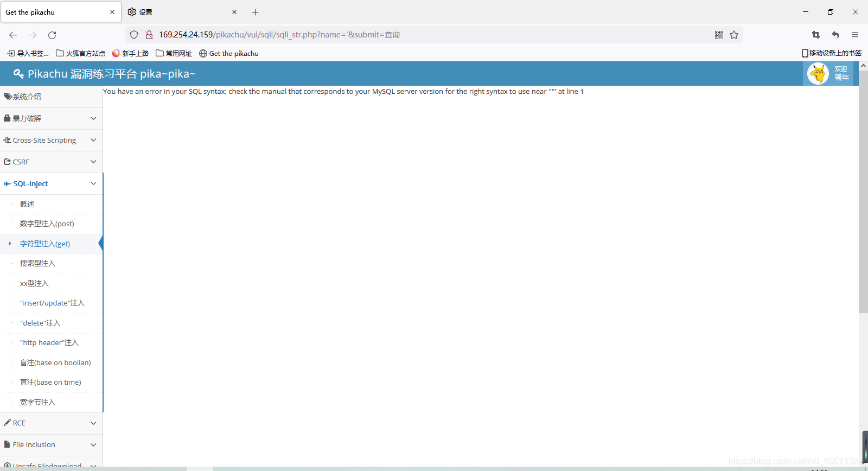Screen dimensions: 868x471
Task: Click the File Inclusion file icon
Action: [7, 444]
